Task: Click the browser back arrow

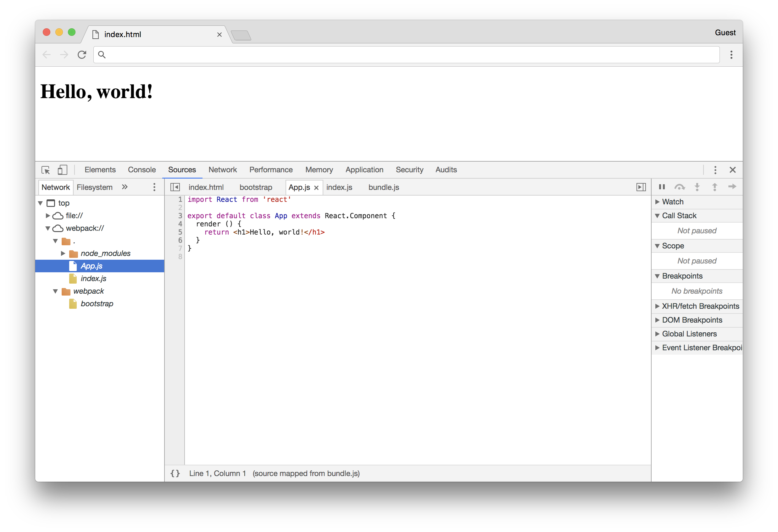Action: coord(47,55)
